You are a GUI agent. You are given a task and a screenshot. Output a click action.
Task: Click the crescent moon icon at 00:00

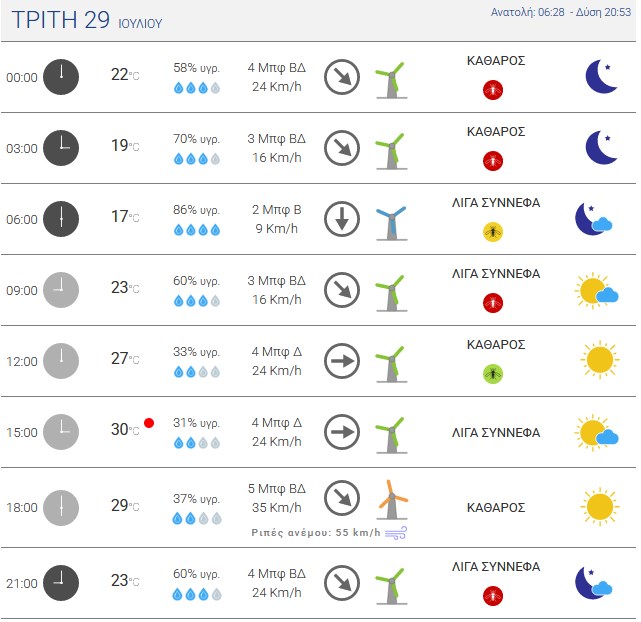(x=601, y=76)
